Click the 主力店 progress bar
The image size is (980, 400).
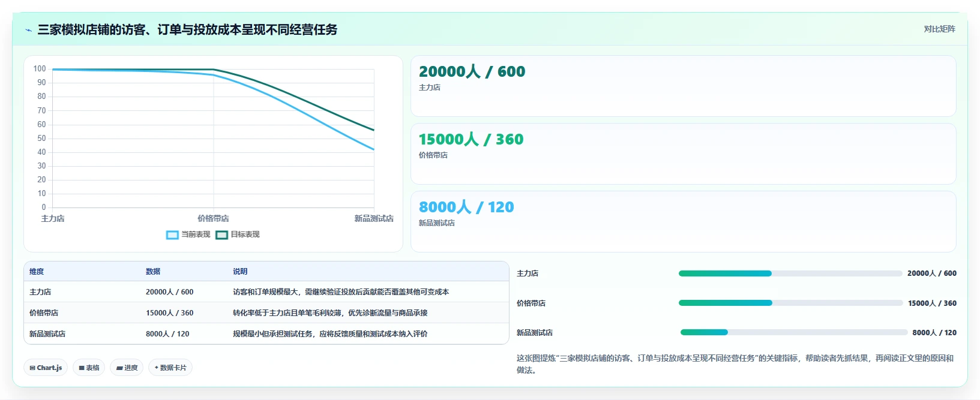coord(790,273)
